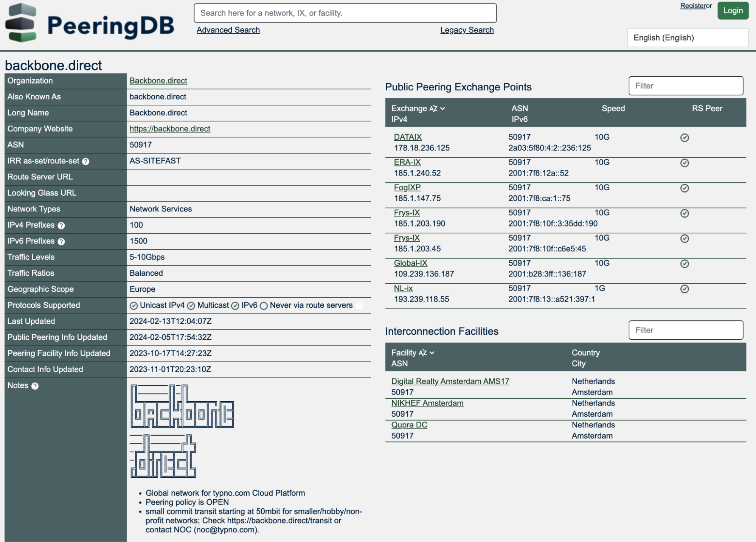This screenshot has height=542, width=756.
Task: Open Frys-IX link for 185.1.203.190
Action: [x=407, y=213]
